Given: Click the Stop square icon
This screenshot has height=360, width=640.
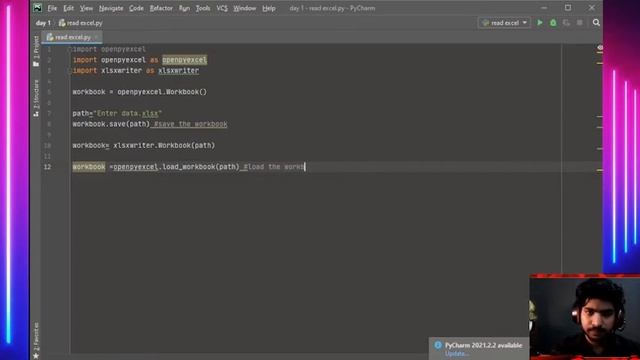Looking at the screenshot, I should [580, 23].
